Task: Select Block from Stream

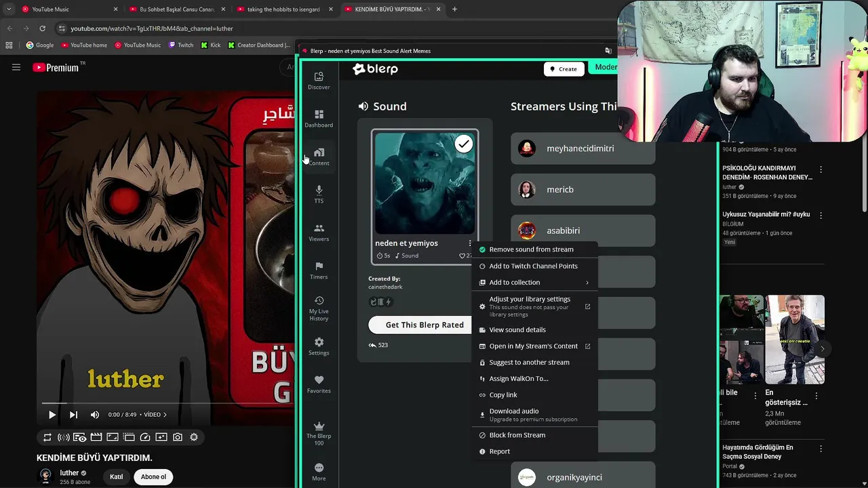Action: click(534, 435)
